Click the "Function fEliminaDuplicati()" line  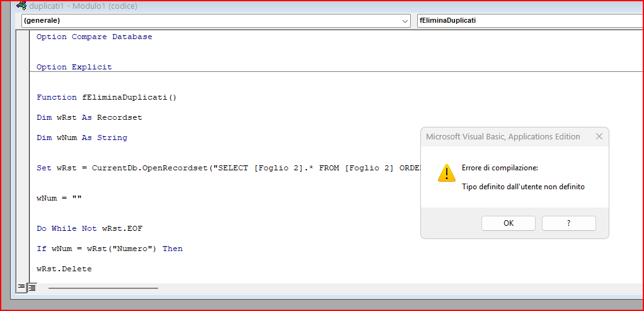pos(106,98)
